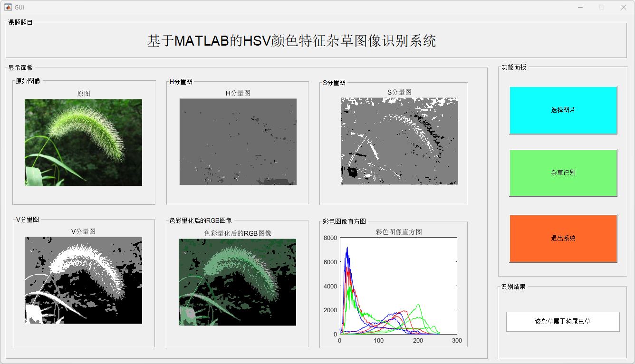Click the S分量图 component image
635x364 pixels.
tap(399, 141)
